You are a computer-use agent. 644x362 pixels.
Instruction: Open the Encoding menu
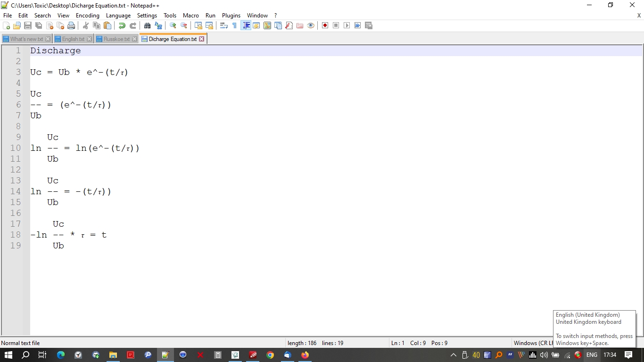point(88,16)
